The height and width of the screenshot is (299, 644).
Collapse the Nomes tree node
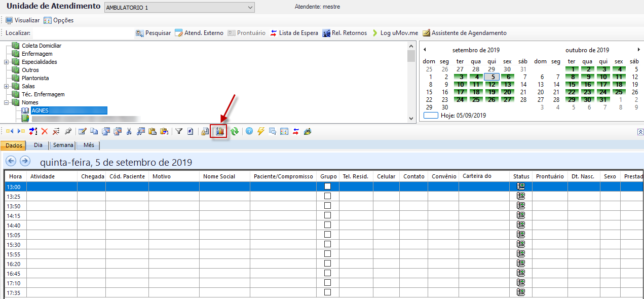(x=6, y=102)
